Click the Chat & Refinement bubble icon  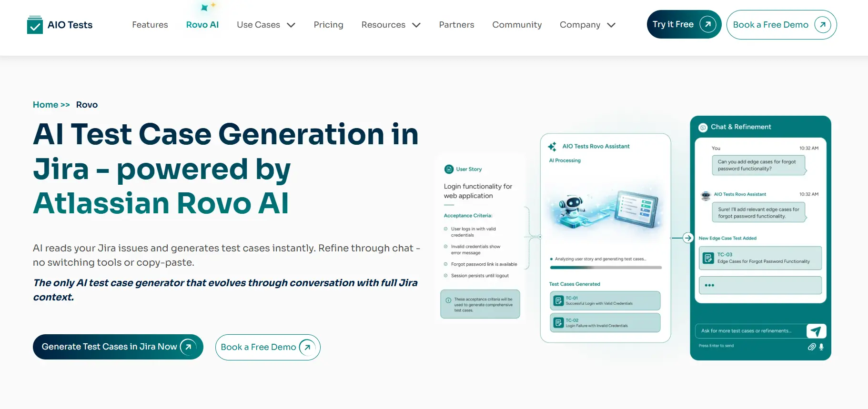tap(703, 128)
